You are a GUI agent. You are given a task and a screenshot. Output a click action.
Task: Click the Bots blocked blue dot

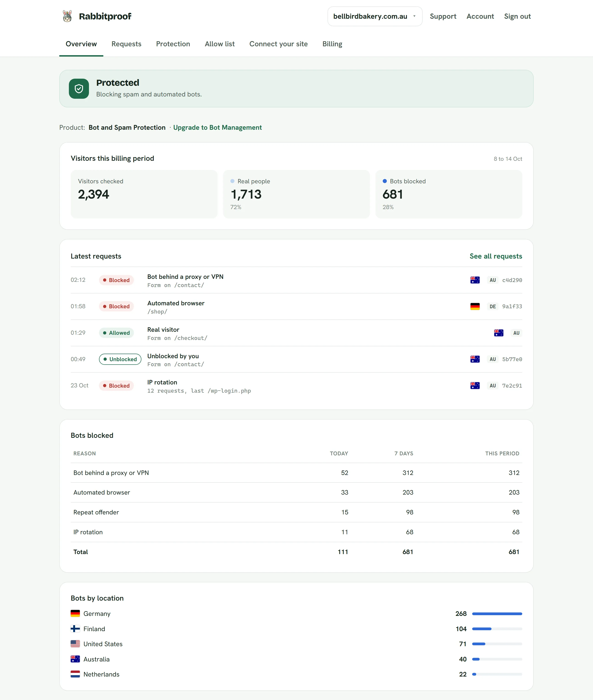click(x=385, y=181)
